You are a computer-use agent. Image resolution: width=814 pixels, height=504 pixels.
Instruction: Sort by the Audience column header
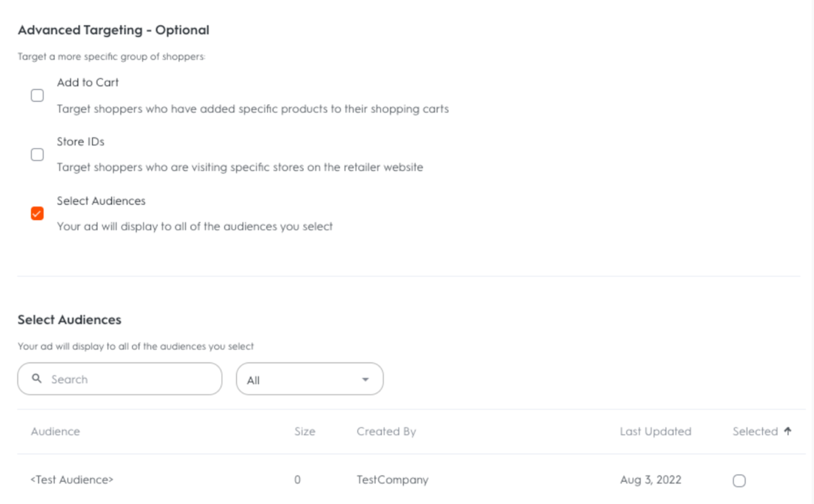55,432
